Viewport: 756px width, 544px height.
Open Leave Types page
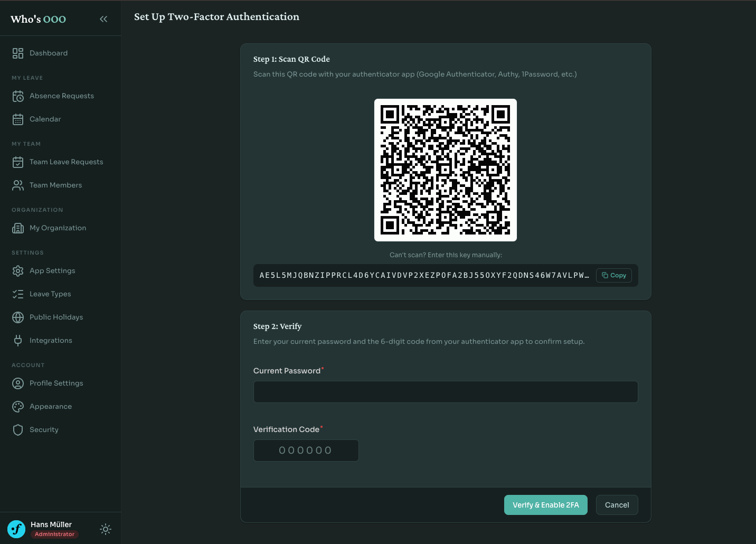pos(50,294)
